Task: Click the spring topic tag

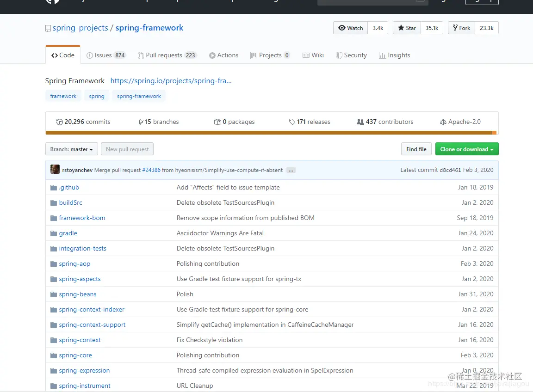Action: click(97, 96)
